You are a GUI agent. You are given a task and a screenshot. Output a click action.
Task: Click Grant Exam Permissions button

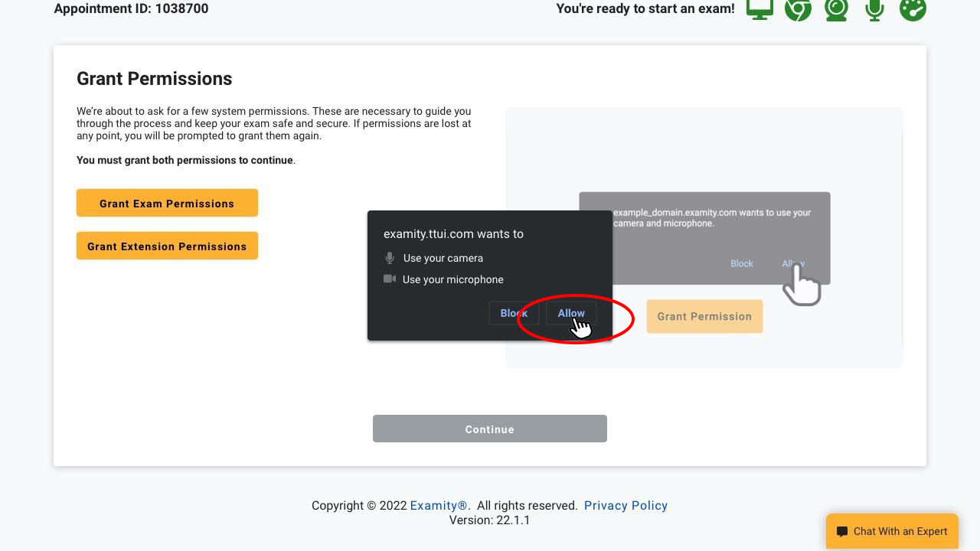tap(167, 204)
